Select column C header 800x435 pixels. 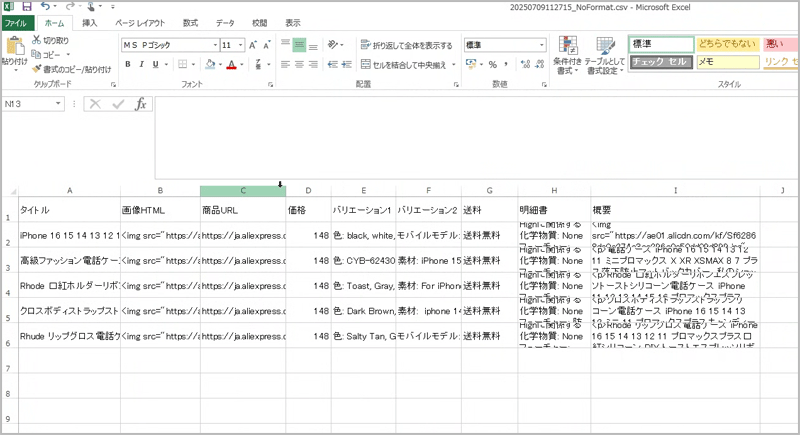(243, 191)
